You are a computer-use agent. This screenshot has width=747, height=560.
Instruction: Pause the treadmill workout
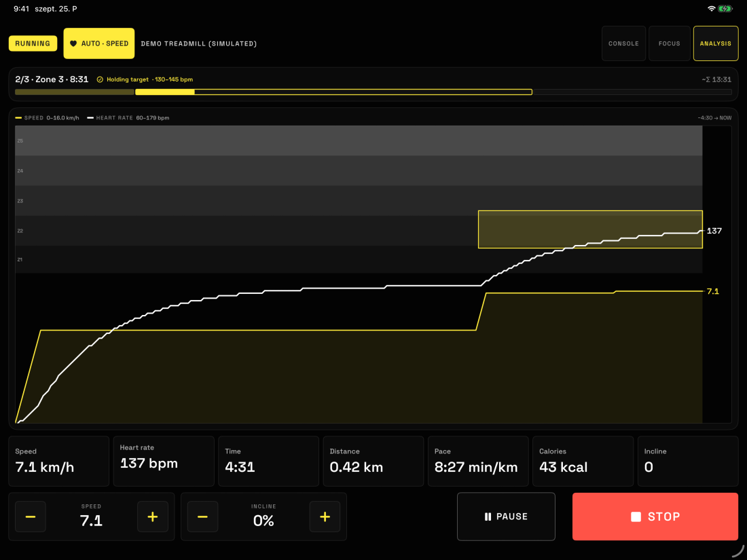pos(506,517)
